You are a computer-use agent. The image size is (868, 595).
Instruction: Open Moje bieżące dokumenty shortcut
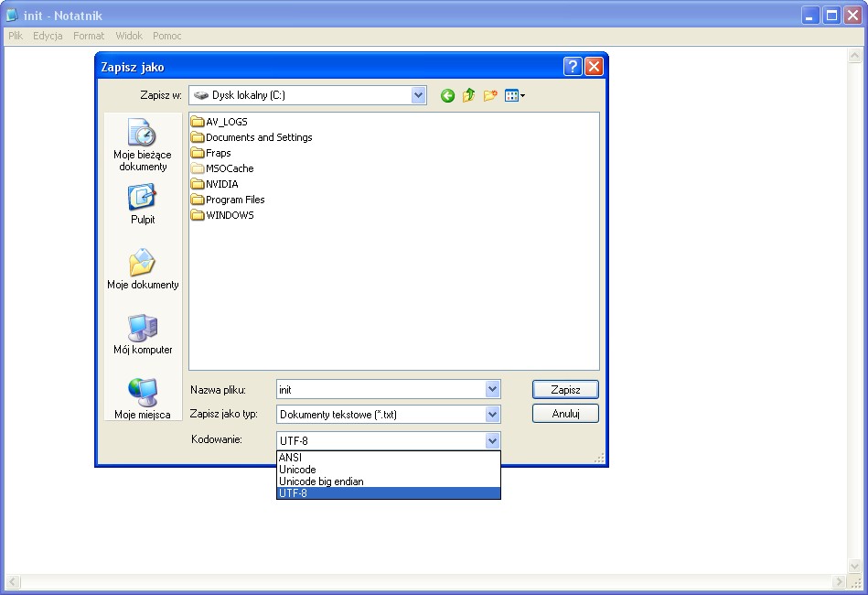[142, 145]
